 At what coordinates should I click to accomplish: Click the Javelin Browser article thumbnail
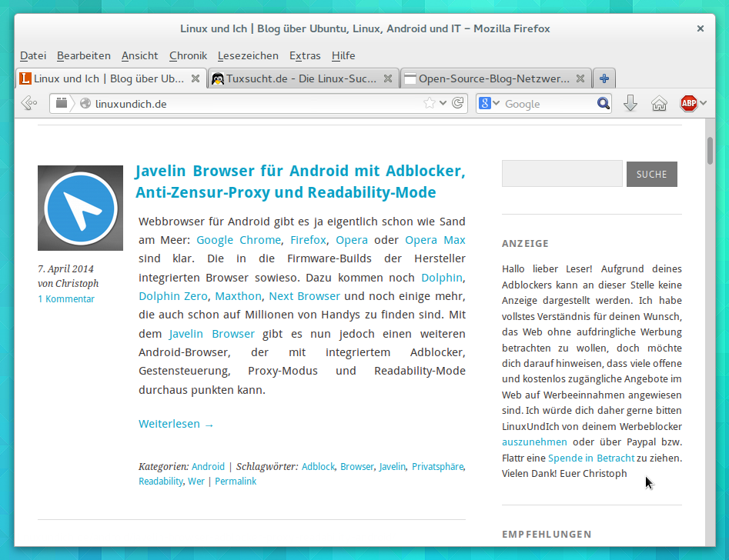pos(80,208)
